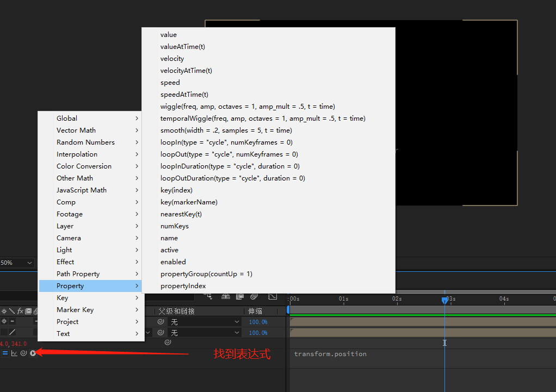Click the first layer's 100.0% stretch value
The width and height of the screenshot is (556, 392).
point(258,322)
